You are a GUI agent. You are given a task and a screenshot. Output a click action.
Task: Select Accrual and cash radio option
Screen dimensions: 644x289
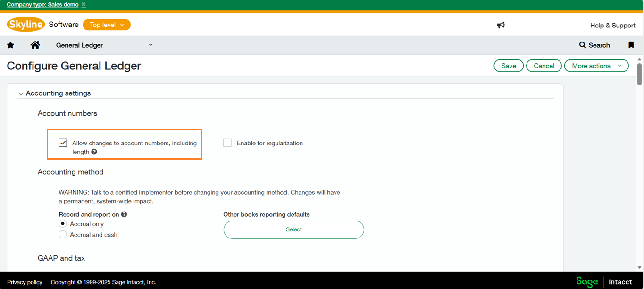pyautogui.click(x=63, y=235)
